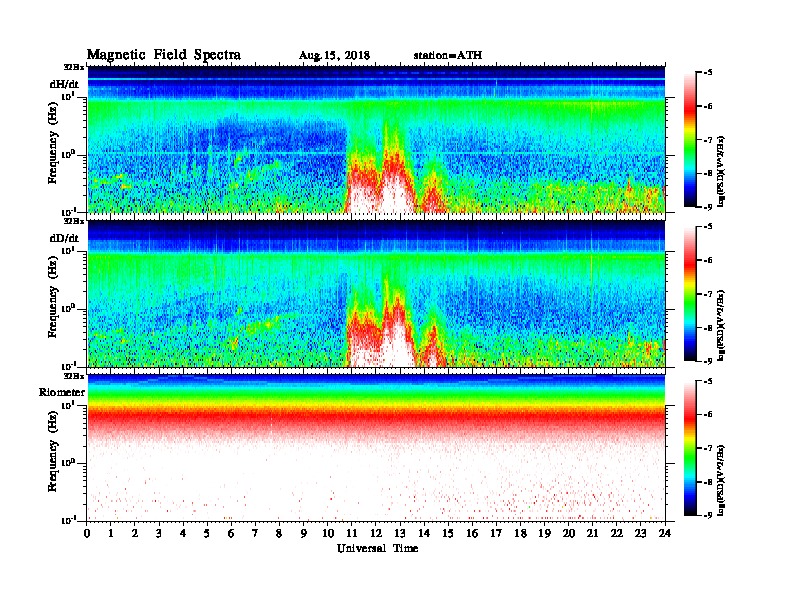This screenshot has width=792, height=612.
Task: Click hour '4' on the Universal Time axis
Action: (183, 533)
